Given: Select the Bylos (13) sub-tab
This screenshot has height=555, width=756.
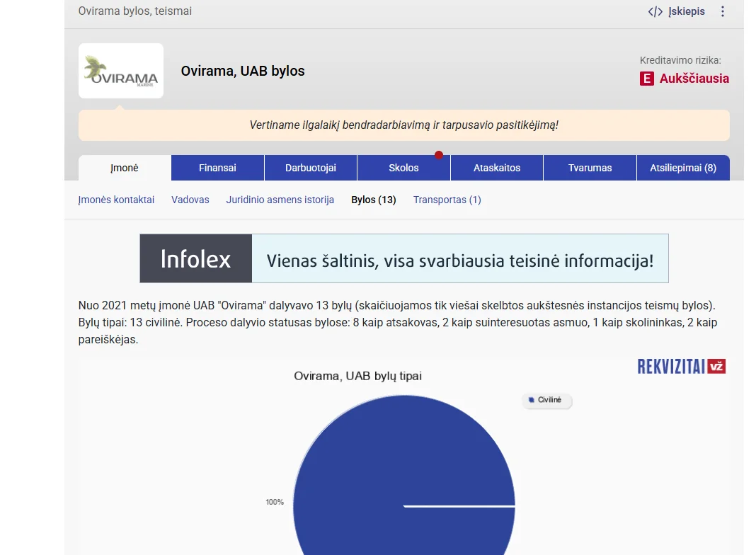Looking at the screenshot, I should 374,200.
